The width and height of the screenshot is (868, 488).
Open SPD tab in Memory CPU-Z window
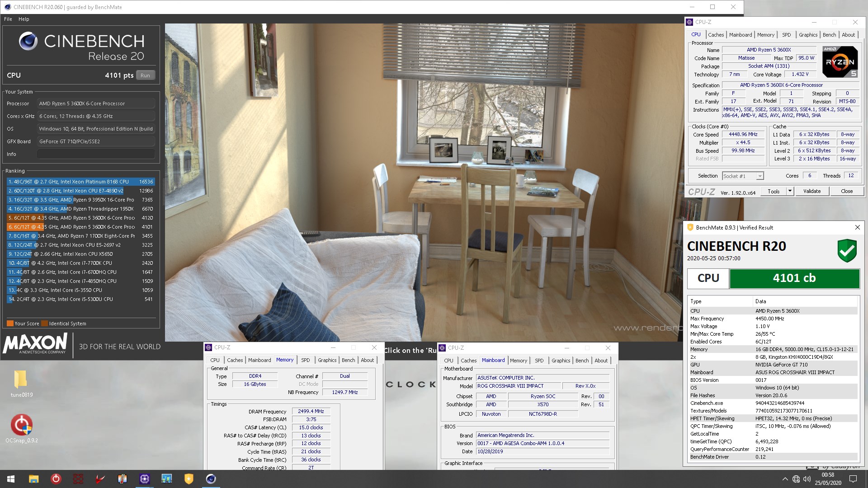click(x=306, y=360)
